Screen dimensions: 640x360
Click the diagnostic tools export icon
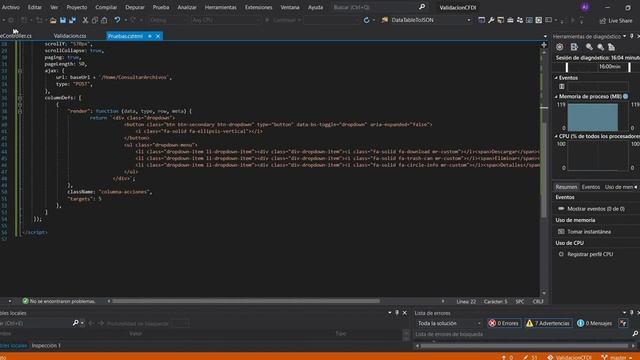coord(574,47)
